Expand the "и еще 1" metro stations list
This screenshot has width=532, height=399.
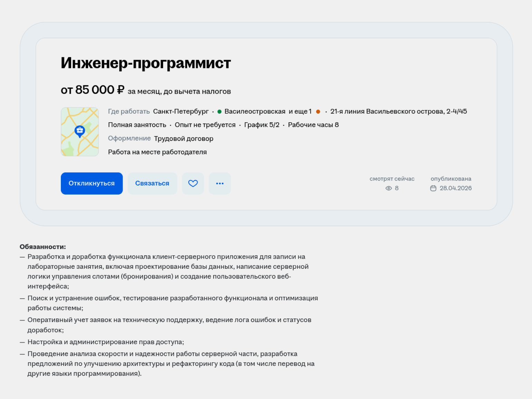pyautogui.click(x=300, y=111)
